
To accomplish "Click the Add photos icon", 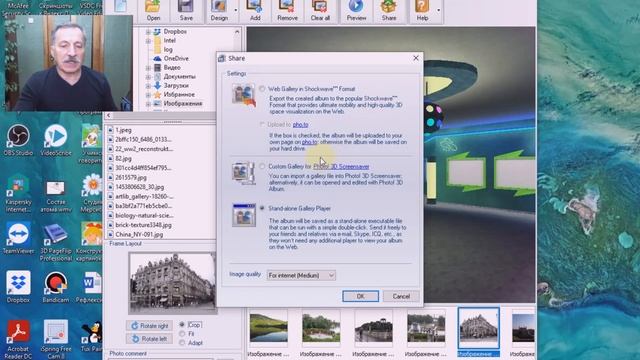I will point(255,11).
